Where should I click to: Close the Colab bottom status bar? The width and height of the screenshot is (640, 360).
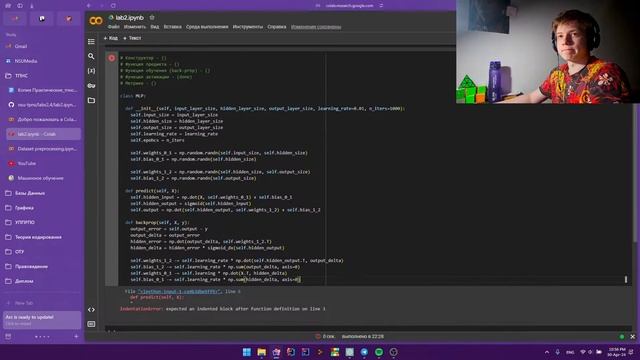click(632, 337)
